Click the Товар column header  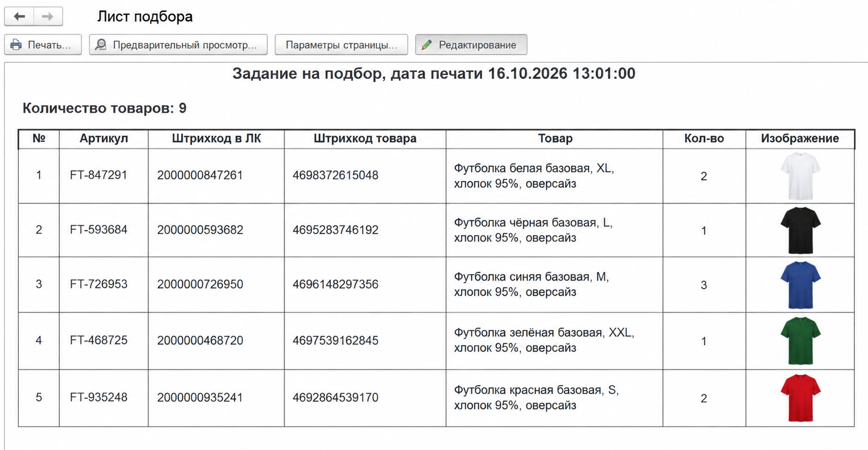(555, 139)
